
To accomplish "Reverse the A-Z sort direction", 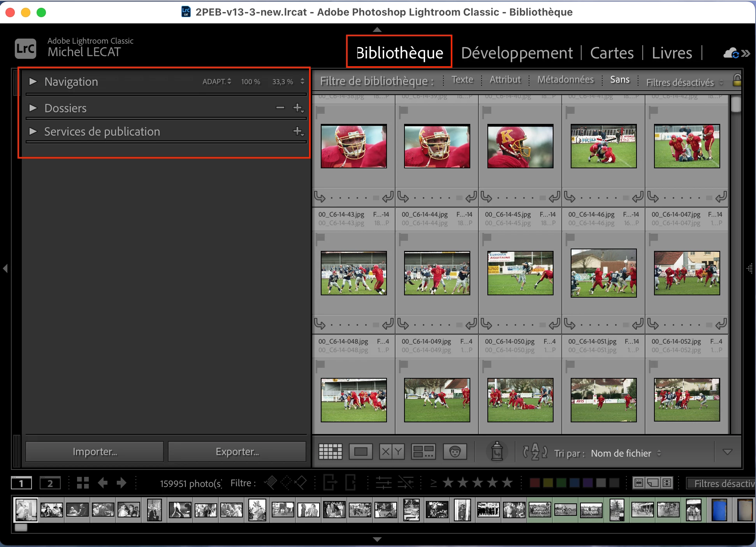I will 535,452.
